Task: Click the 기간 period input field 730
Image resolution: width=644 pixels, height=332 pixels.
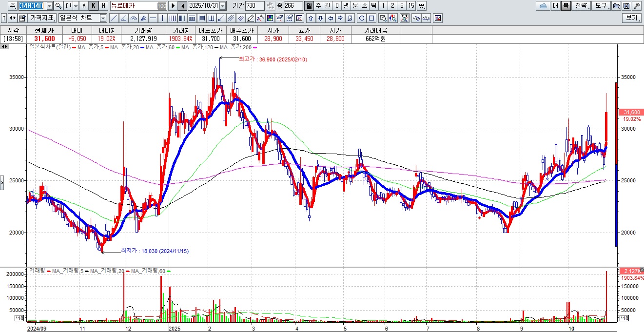Action: pos(255,6)
